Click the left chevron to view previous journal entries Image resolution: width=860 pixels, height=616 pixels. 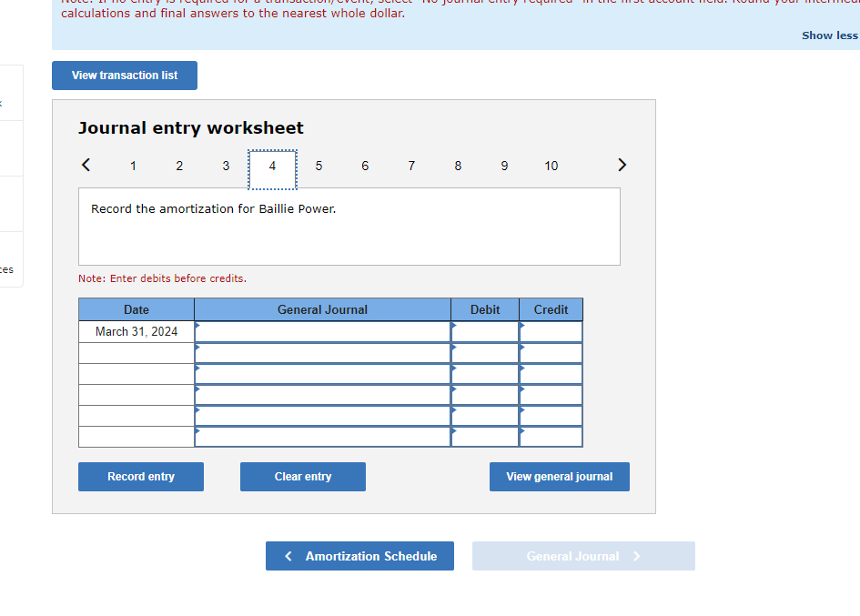(x=85, y=165)
